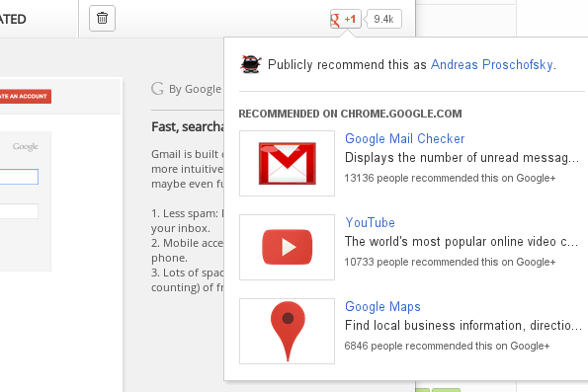Open the Google Maps recommendation link
Screen dimensions: 588x392
[x=382, y=306]
